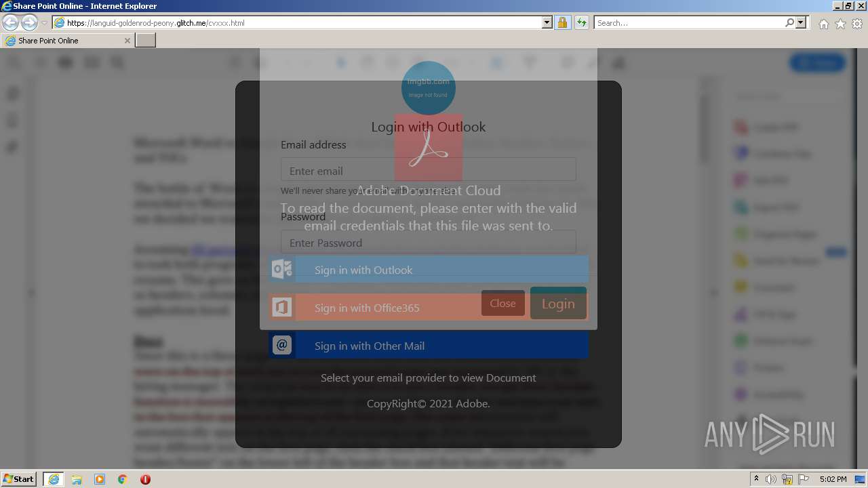Click the red Adobe PDF logo
The image size is (868, 488).
click(429, 148)
